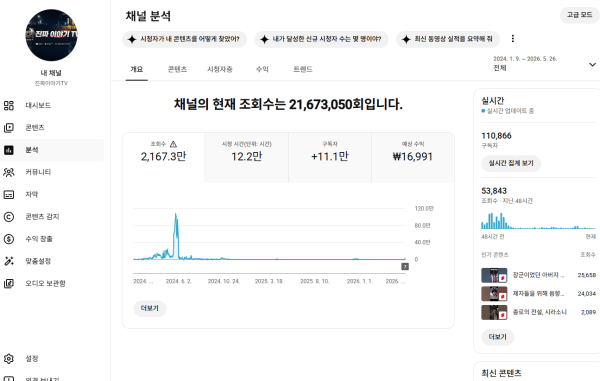This screenshot has width=600, height=381.
Task: Click the 더보기 button under the chart
Action: [150, 308]
